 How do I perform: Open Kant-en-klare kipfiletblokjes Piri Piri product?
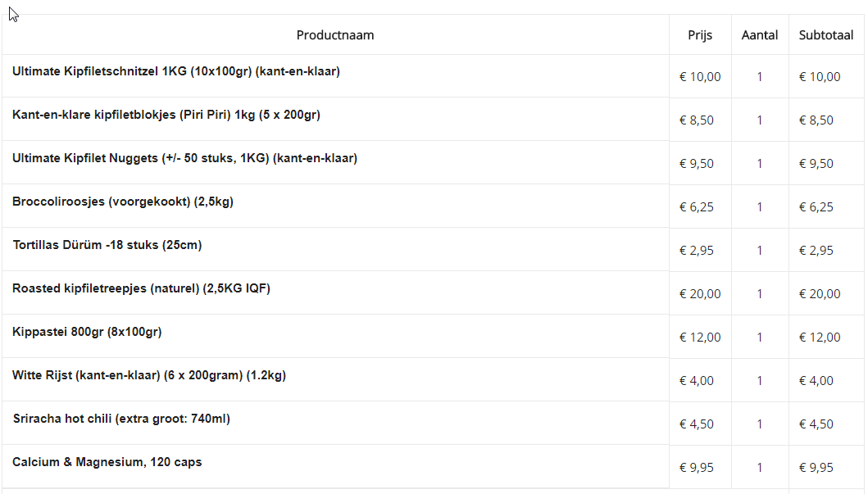[166, 115]
